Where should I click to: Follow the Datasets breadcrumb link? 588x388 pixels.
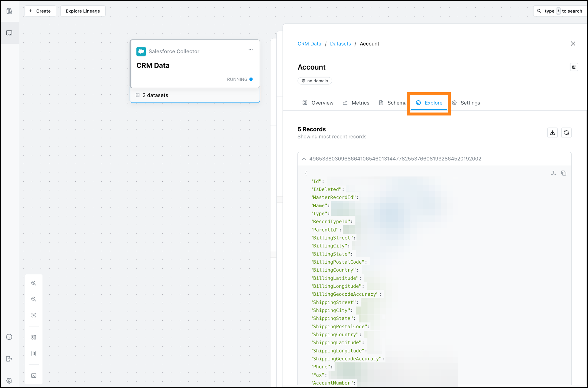pyautogui.click(x=340, y=44)
